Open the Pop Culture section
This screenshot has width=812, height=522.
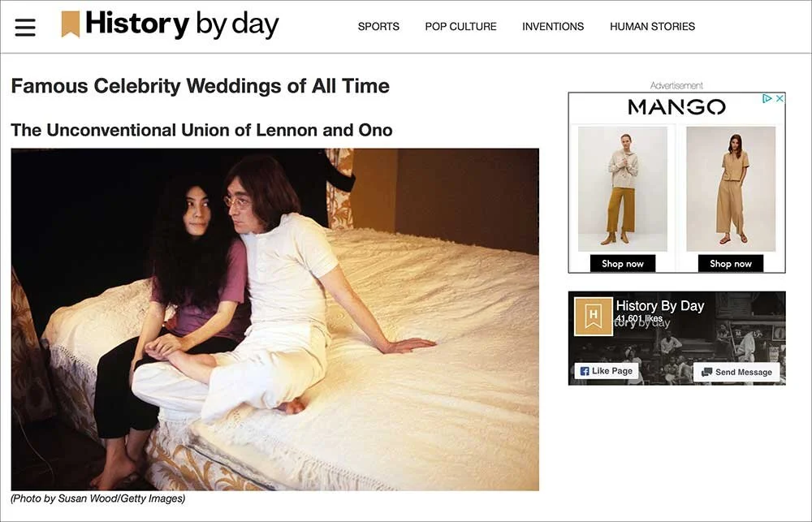pyautogui.click(x=460, y=27)
